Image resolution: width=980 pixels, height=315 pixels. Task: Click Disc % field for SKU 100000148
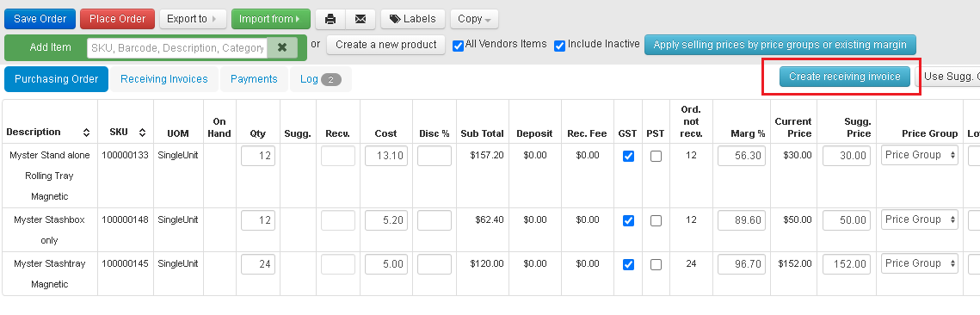tap(435, 220)
